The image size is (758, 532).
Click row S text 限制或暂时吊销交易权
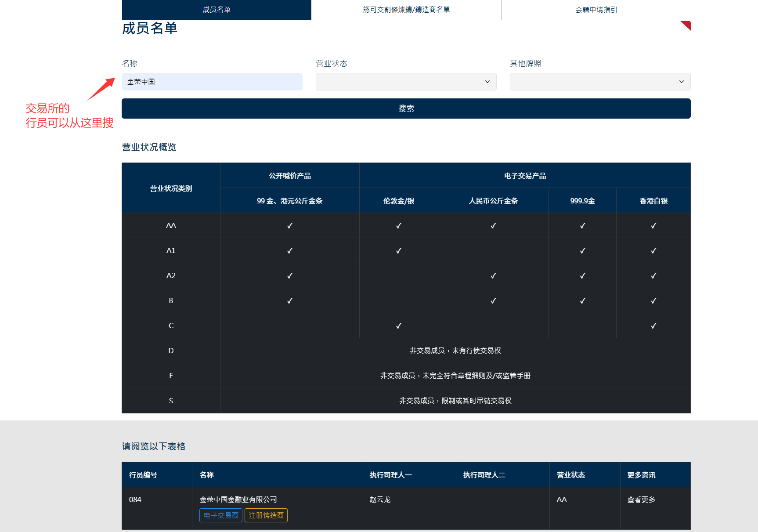point(476,401)
